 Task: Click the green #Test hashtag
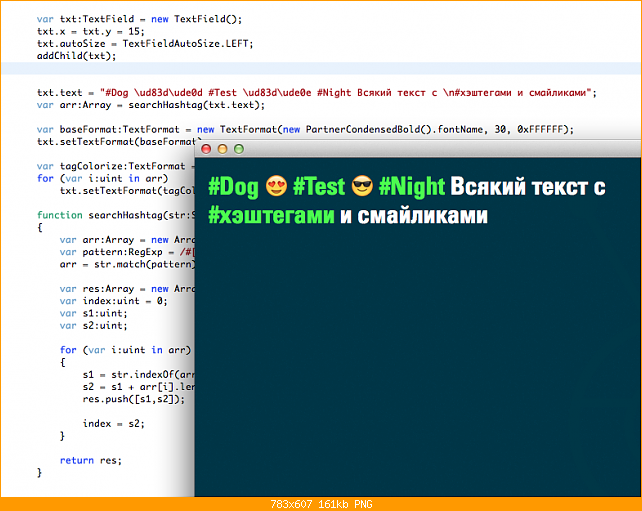tap(319, 187)
